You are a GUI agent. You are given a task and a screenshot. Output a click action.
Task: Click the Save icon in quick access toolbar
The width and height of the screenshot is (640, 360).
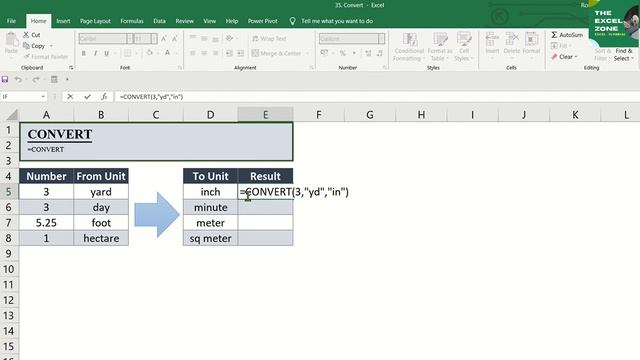(5, 79)
